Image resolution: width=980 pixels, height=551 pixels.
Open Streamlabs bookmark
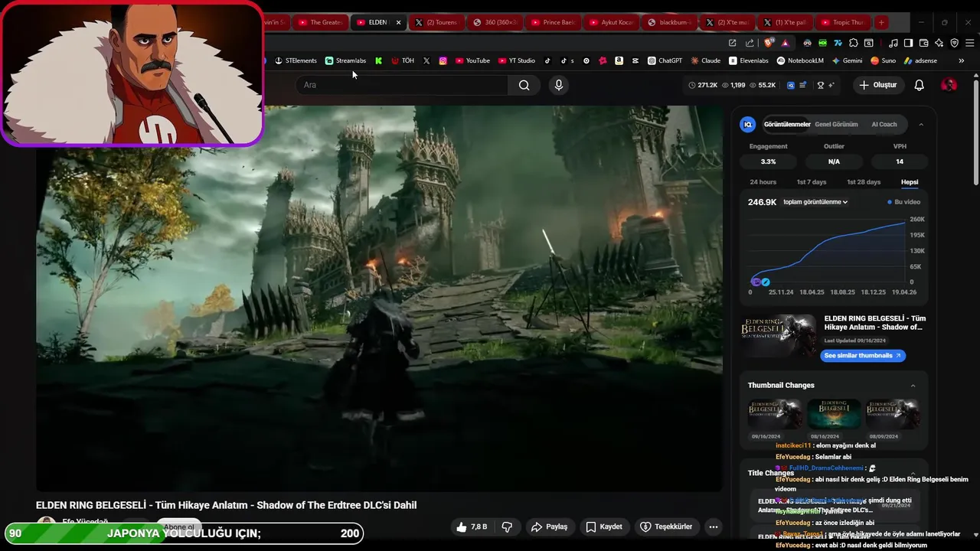[x=345, y=60]
